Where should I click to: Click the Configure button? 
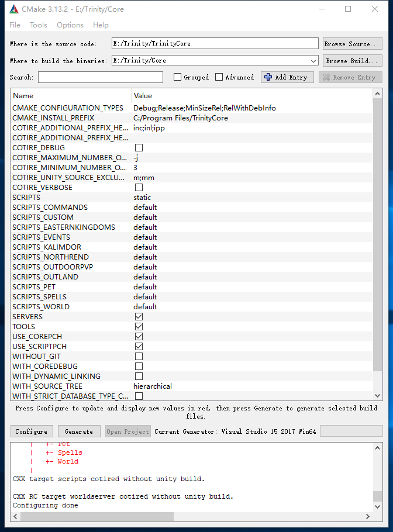point(32,431)
